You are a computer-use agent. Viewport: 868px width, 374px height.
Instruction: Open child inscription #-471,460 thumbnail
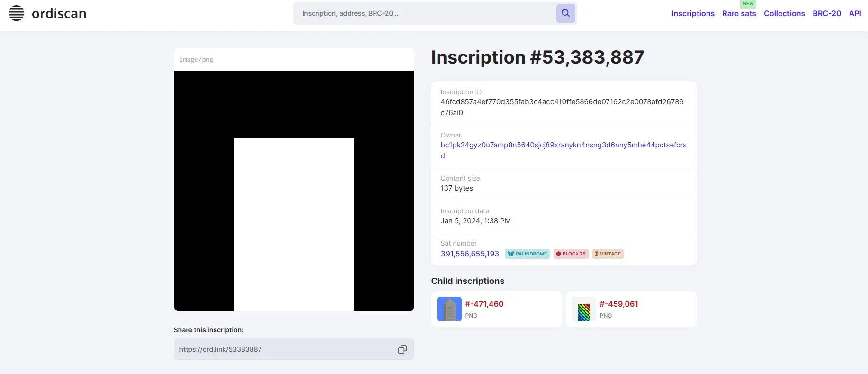pyautogui.click(x=449, y=309)
